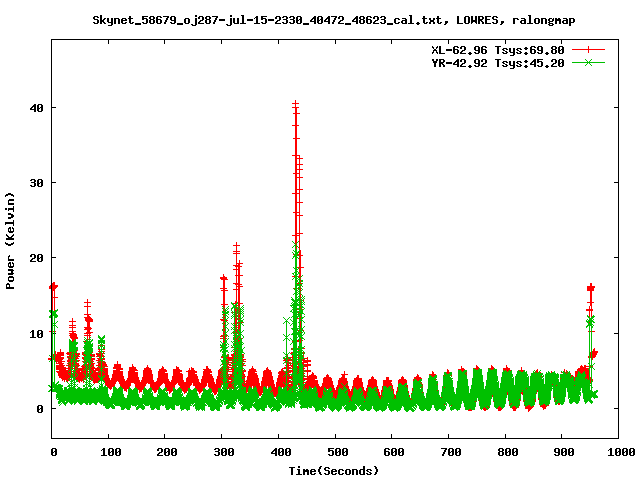Image resolution: width=640 pixels, height=480 pixels.
Task: Click x-axis tick label 800
Action: click(x=507, y=452)
